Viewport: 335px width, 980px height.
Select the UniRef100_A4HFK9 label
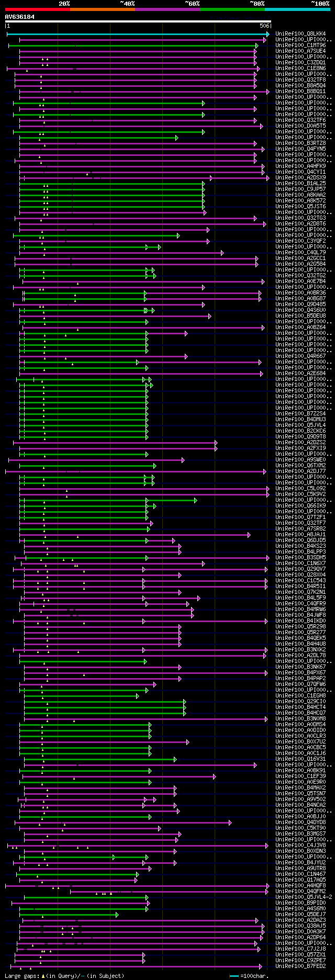pos(300,166)
